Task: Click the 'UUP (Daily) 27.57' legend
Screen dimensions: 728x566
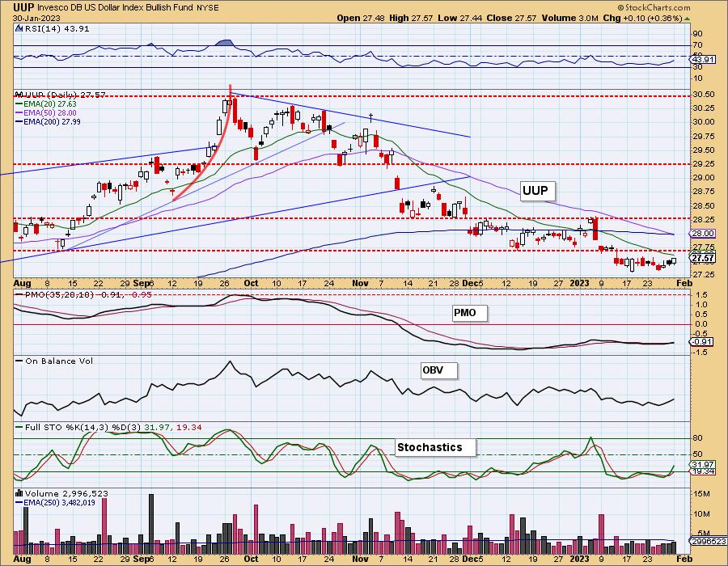Action: (x=64, y=95)
